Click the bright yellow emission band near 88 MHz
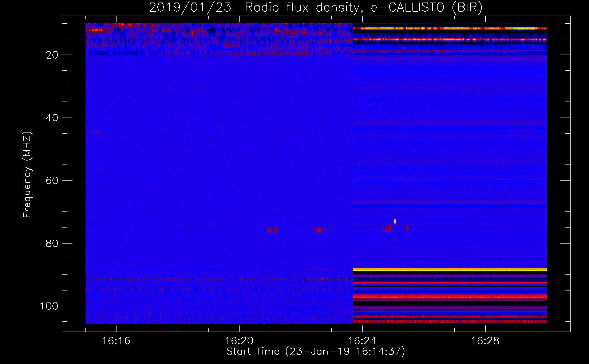The height and width of the screenshot is (364, 589). point(450,270)
